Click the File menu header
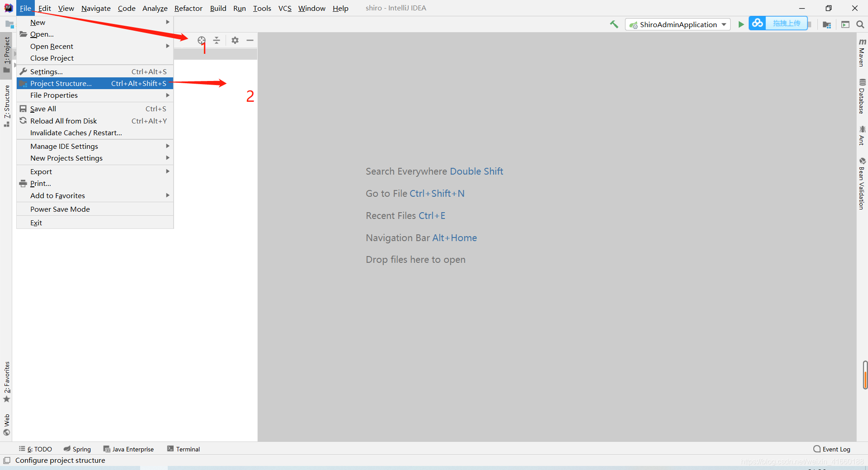868x470 pixels. click(25, 8)
